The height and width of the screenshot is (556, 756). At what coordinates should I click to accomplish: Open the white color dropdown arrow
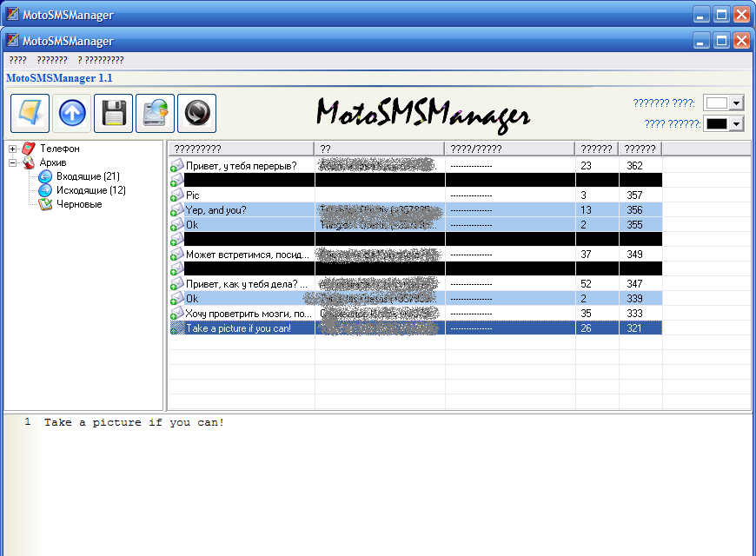click(x=736, y=103)
